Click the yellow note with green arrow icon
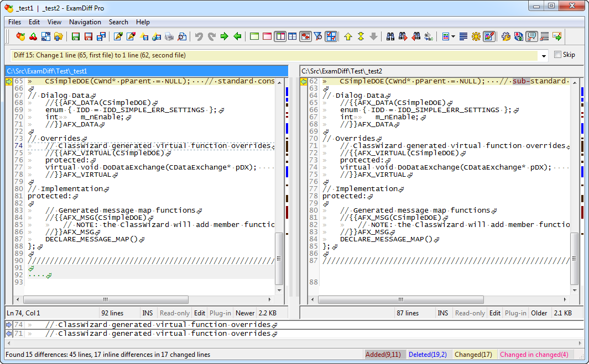 [557, 36]
